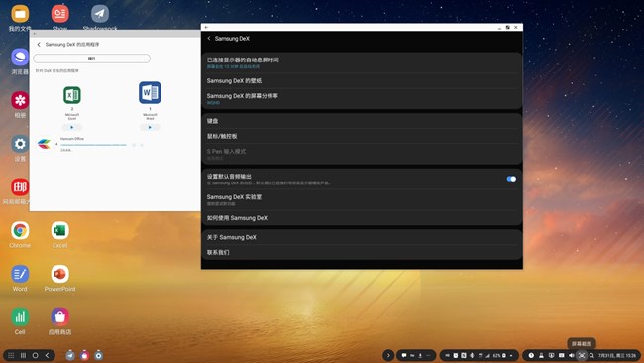Launch the Chrome desktop icon
The height and width of the screenshot is (363, 644).
(20, 231)
